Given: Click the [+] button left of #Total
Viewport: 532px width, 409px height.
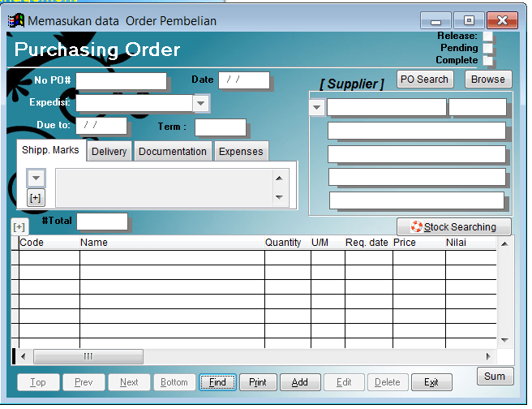Looking at the screenshot, I should tap(19, 226).
